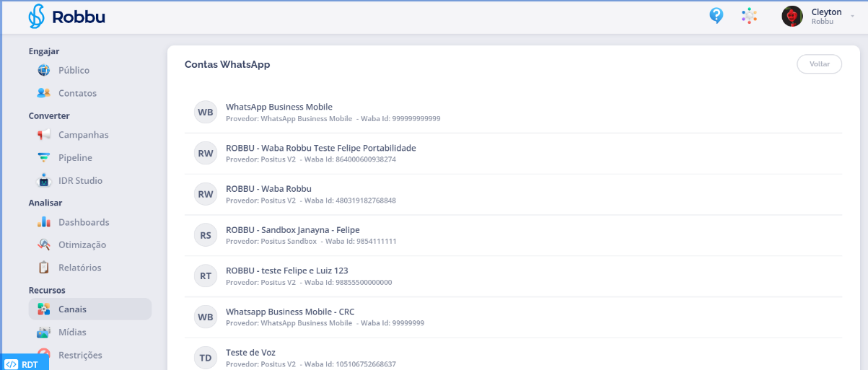868x370 pixels.
Task: Select ROBBU - Sandbox Janayna - Felipe account
Action: coord(292,230)
